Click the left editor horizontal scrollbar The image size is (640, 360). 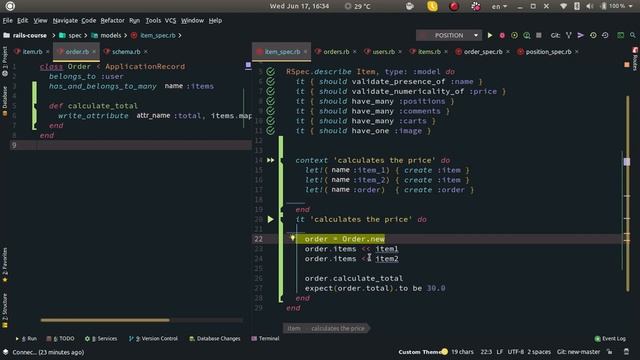pos(105,320)
